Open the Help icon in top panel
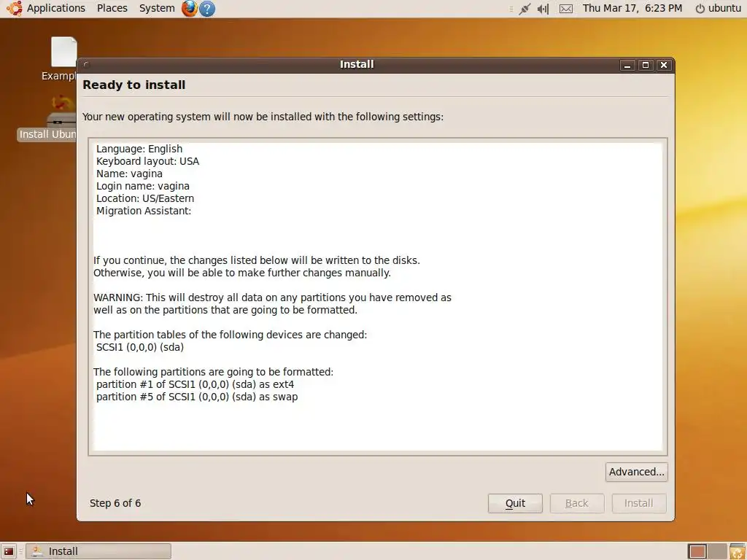Image resolution: width=747 pixels, height=560 pixels. pos(207,9)
